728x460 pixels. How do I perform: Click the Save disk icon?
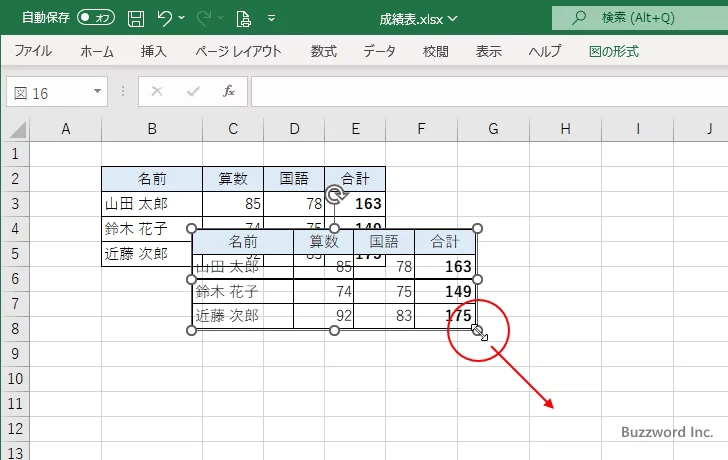click(136, 18)
